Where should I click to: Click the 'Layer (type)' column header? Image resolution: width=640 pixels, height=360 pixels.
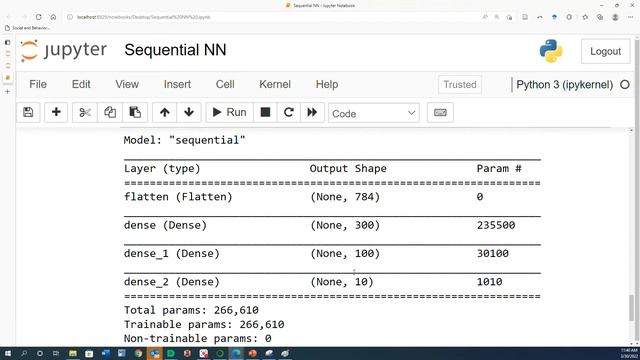click(162, 169)
